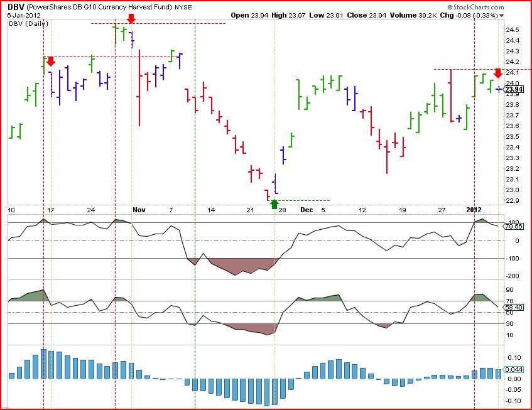Click the Nov date label on the axis
Screen dimensions: 532x410
(139, 210)
